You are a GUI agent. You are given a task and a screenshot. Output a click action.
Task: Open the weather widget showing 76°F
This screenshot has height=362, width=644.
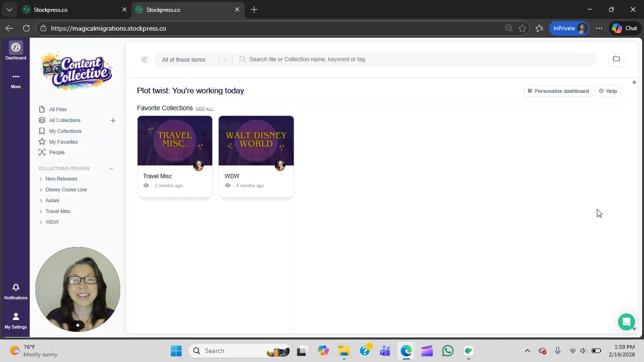(x=34, y=351)
